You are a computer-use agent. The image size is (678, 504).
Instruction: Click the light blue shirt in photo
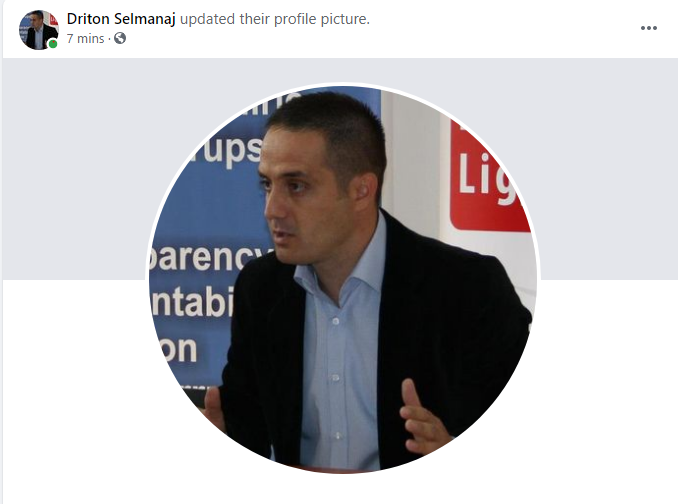pos(339,346)
